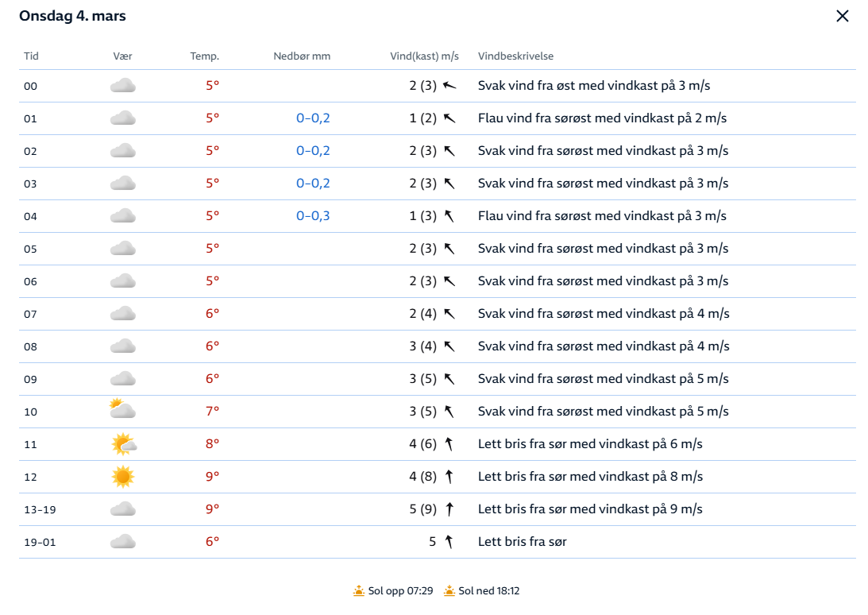Click the wind arrow in the 12 row

[449, 477]
